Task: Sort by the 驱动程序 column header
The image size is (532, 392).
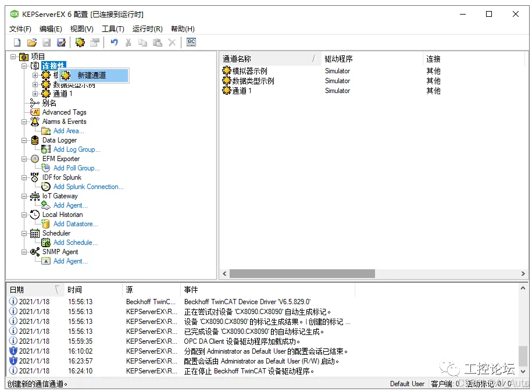Action: (x=372, y=59)
